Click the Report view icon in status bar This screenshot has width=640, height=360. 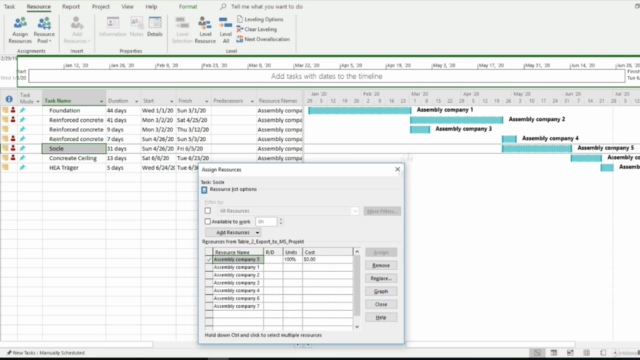[603, 353]
